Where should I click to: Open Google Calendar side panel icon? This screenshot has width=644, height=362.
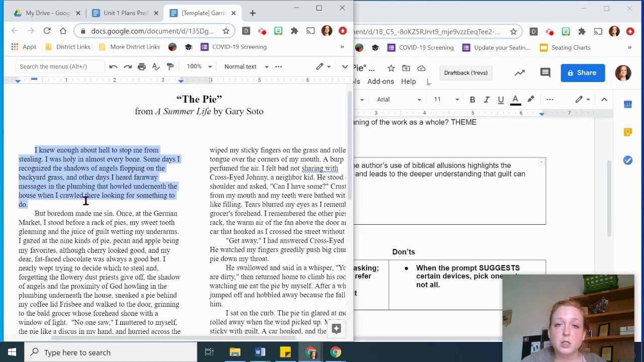tap(628, 104)
